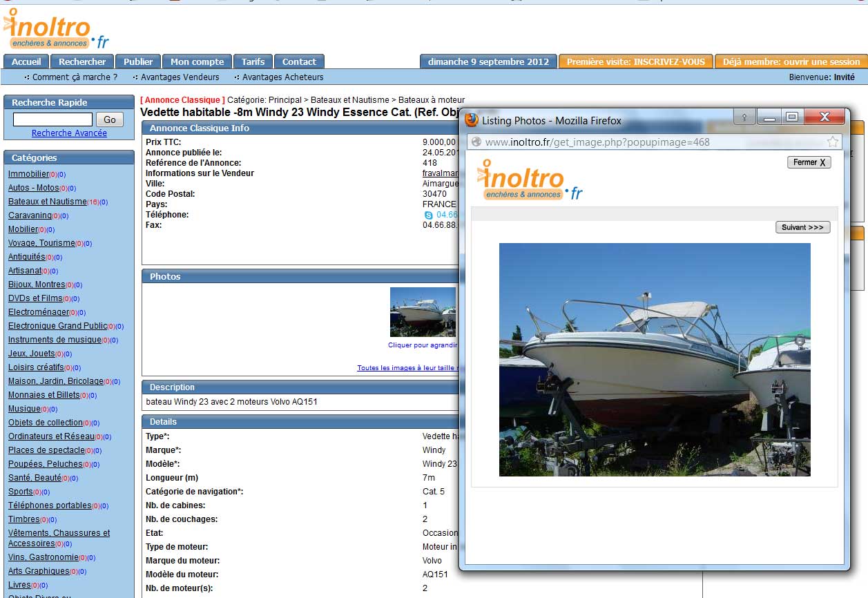Click the date dimanche 9 septembre 2012
This screenshot has width=868, height=598.
coord(488,61)
